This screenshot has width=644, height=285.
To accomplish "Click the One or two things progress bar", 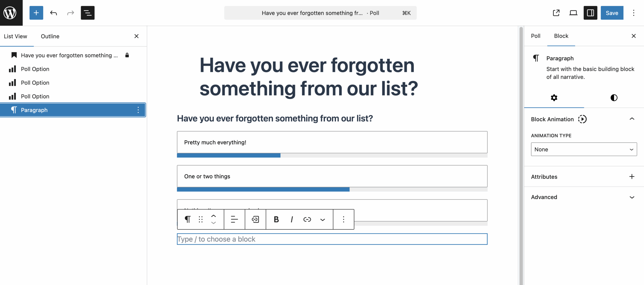I will click(x=332, y=189).
